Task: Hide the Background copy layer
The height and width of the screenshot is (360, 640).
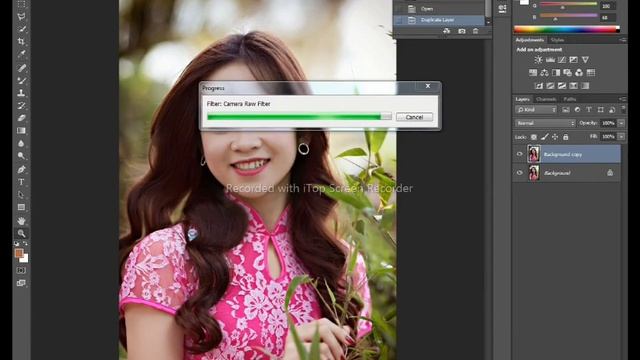Action: click(x=520, y=154)
